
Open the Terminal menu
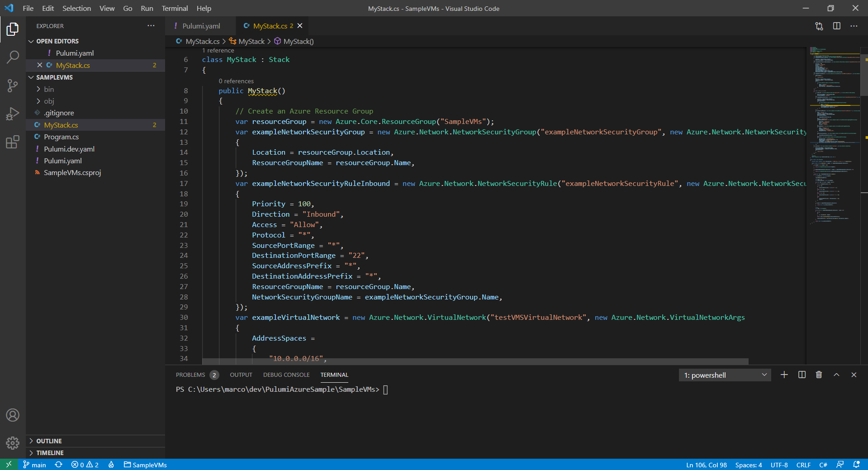(x=175, y=8)
